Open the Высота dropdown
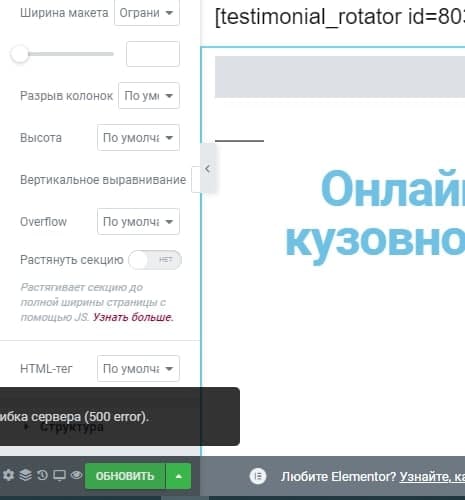465x500 pixels. pos(138,138)
